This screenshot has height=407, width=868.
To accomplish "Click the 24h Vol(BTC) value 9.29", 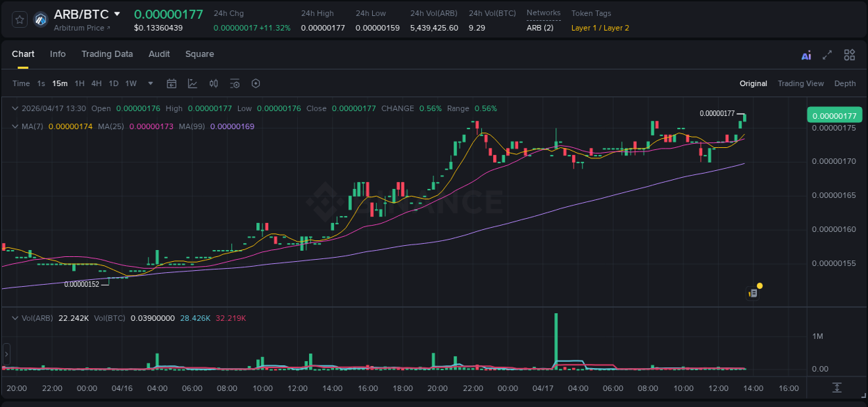I will pos(477,28).
